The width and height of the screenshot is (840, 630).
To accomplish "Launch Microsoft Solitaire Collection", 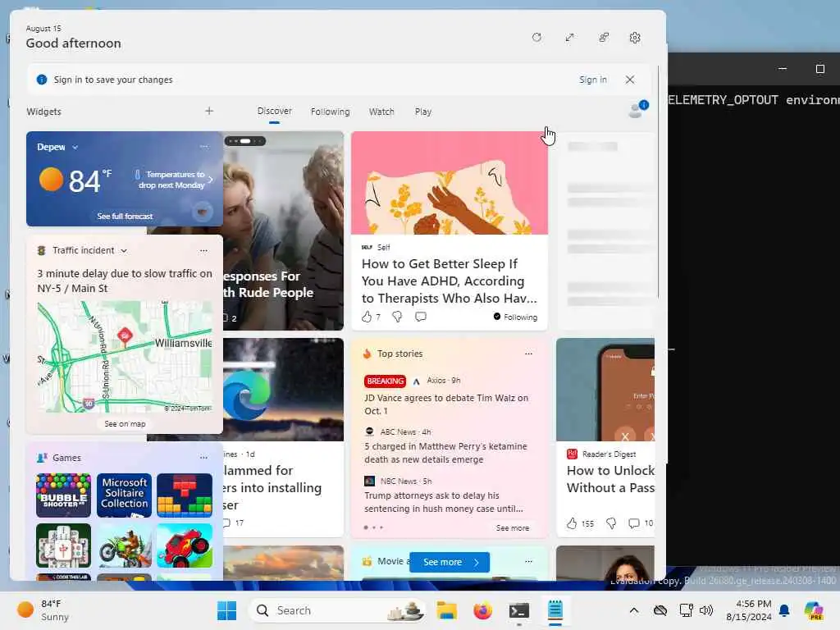I will (125, 495).
